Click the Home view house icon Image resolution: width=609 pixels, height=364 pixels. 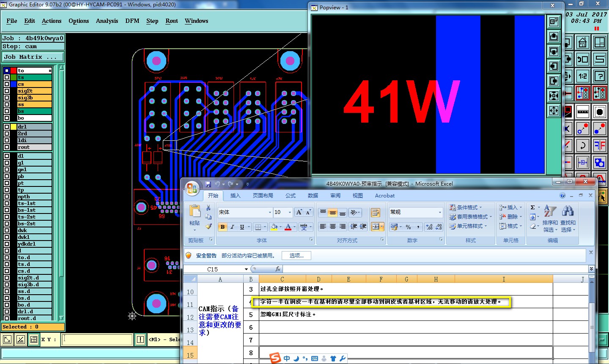(583, 42)
